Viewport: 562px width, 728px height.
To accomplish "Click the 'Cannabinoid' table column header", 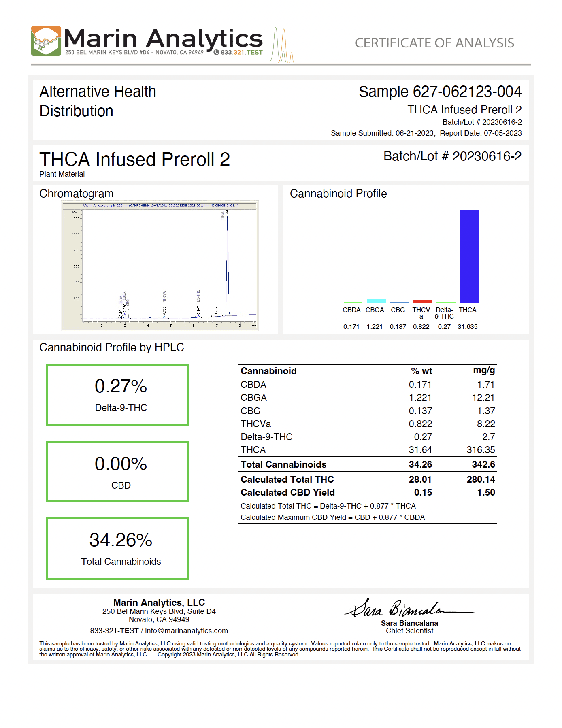I will point(268,371).
